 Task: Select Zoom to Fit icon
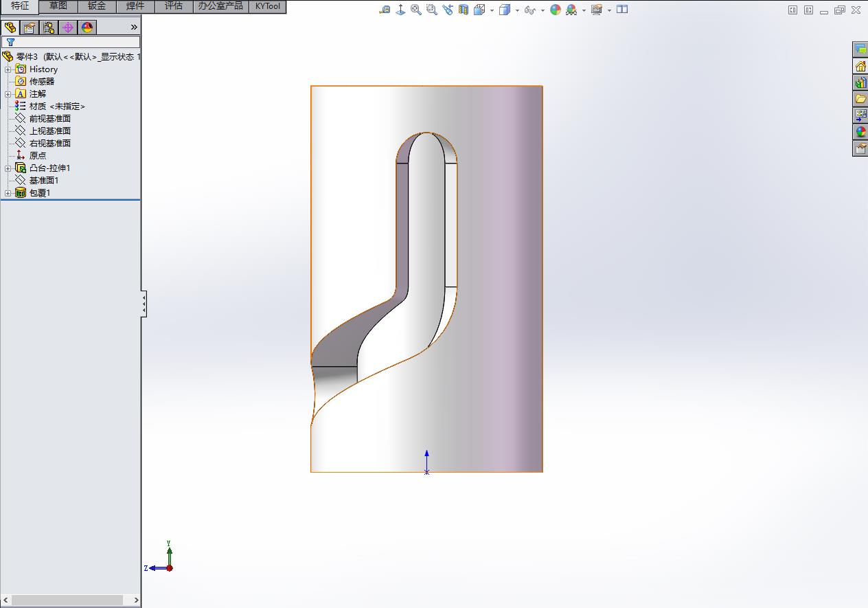coord(416,10)
